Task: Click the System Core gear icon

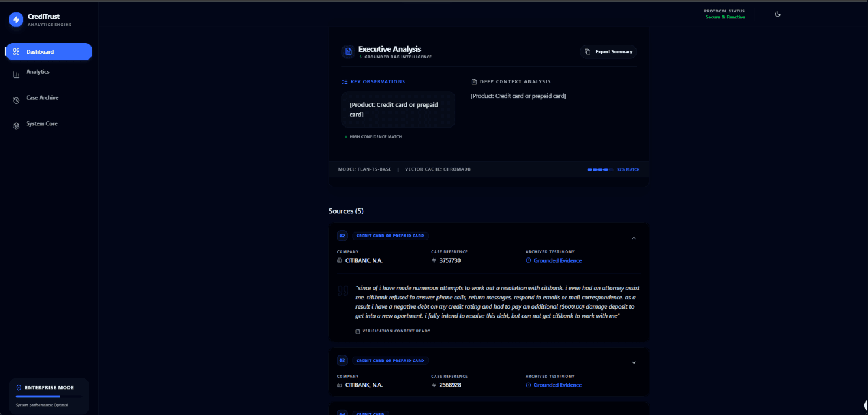Action: (17, 126)
